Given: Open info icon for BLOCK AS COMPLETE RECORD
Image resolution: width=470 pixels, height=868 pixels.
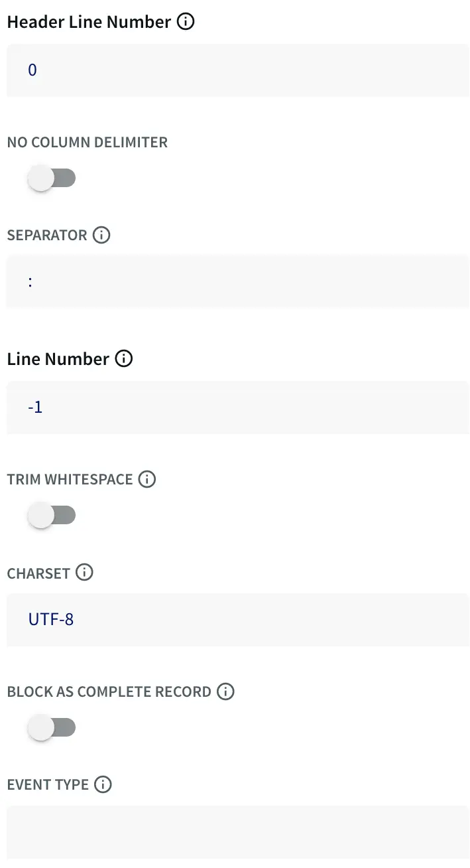Looking at the screenshot, I should click(x=225, y=691).
